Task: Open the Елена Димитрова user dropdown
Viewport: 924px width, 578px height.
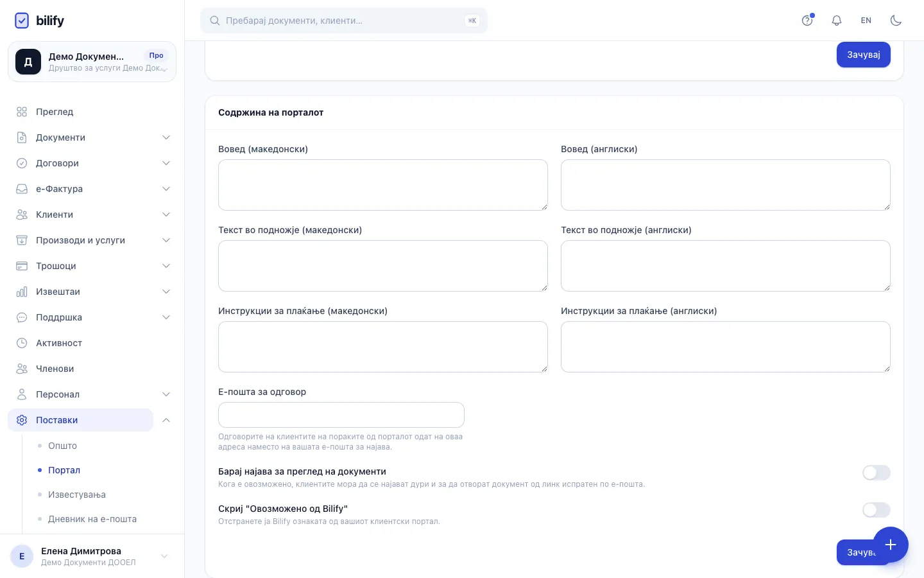Action: [164, 556]
